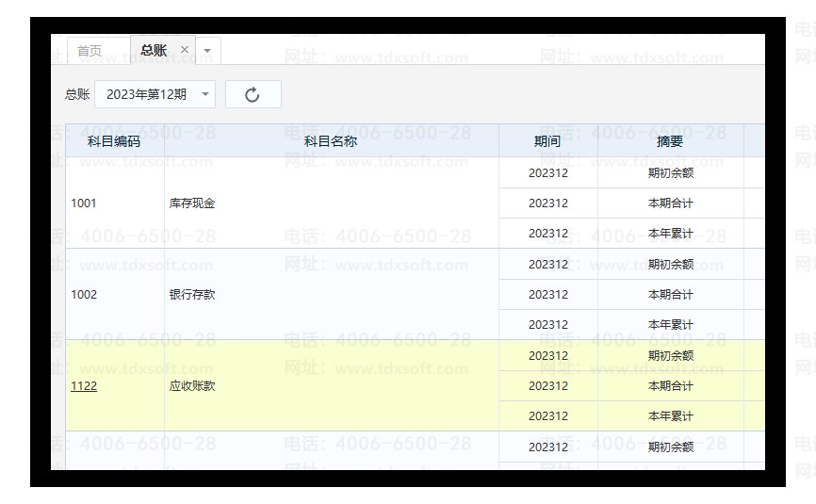Click the 摘要 column header

click(x=670, y=141)
